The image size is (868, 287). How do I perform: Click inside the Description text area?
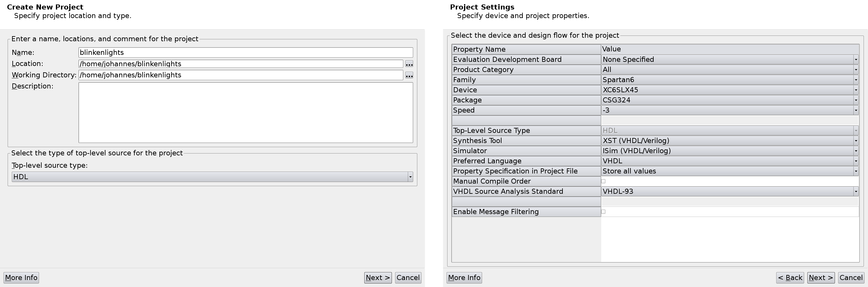245,112
